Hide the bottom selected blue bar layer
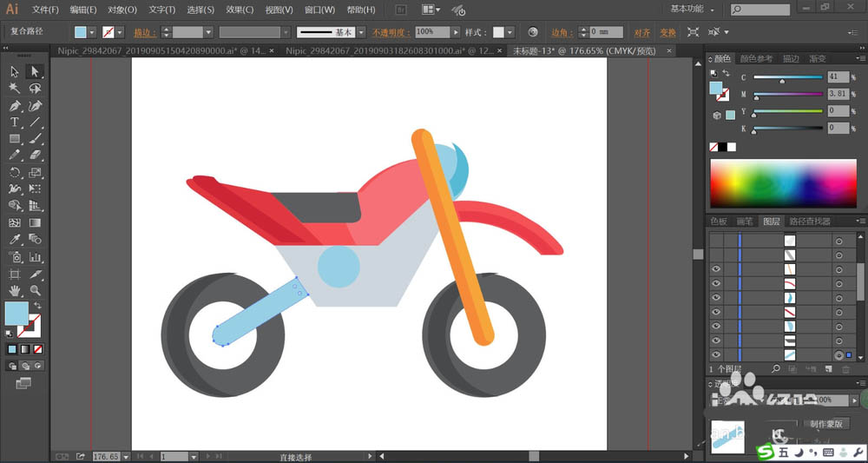Image resolution: width=868 pixels, height=463 pixels. pyautogui.click(x=716, y=355)
